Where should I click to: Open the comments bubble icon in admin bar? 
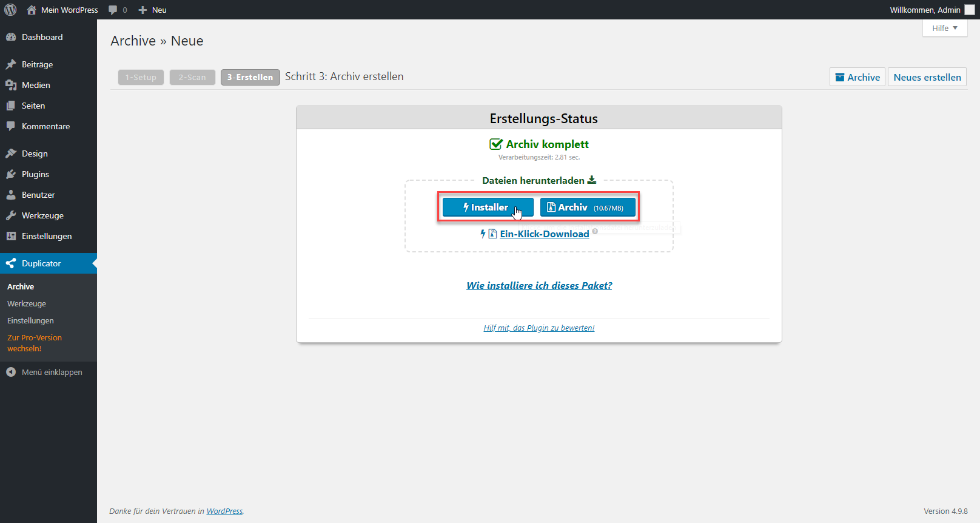click(x=113, y=10)
